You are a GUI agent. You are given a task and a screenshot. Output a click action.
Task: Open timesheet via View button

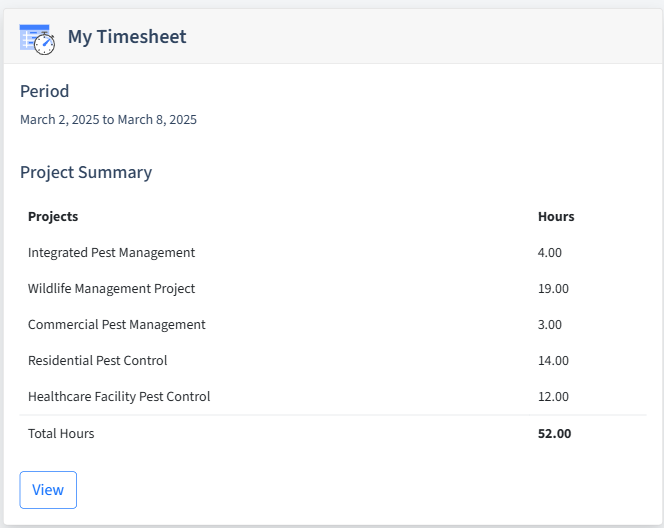tap(48, 490)
